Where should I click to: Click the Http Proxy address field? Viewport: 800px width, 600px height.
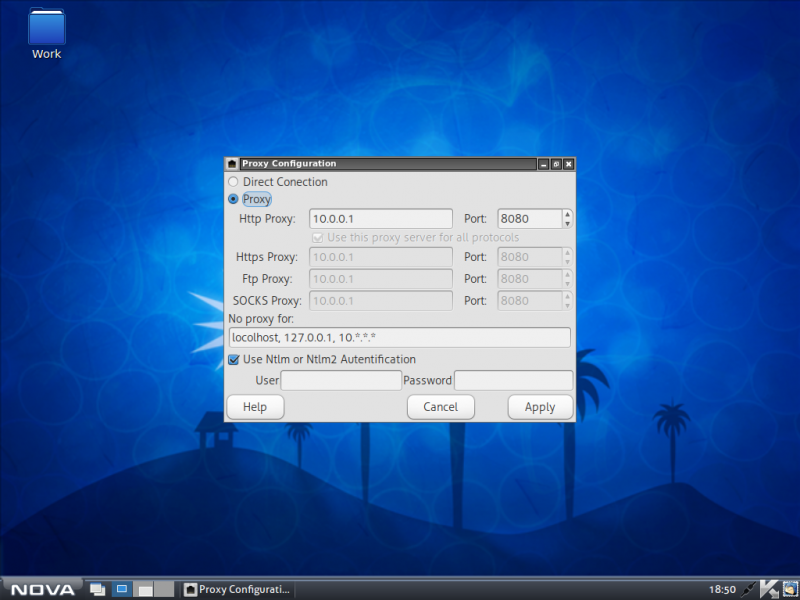(381, 218)
